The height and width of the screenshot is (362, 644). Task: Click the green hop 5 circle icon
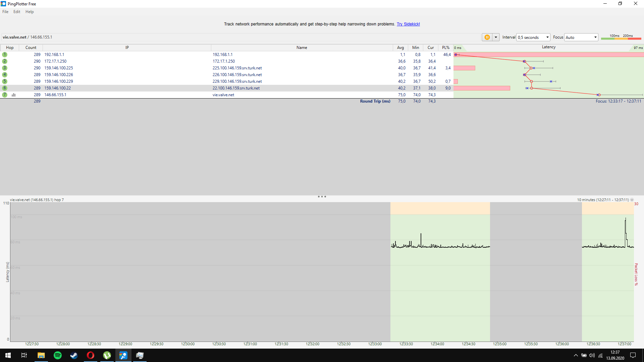tap(5, 81)
